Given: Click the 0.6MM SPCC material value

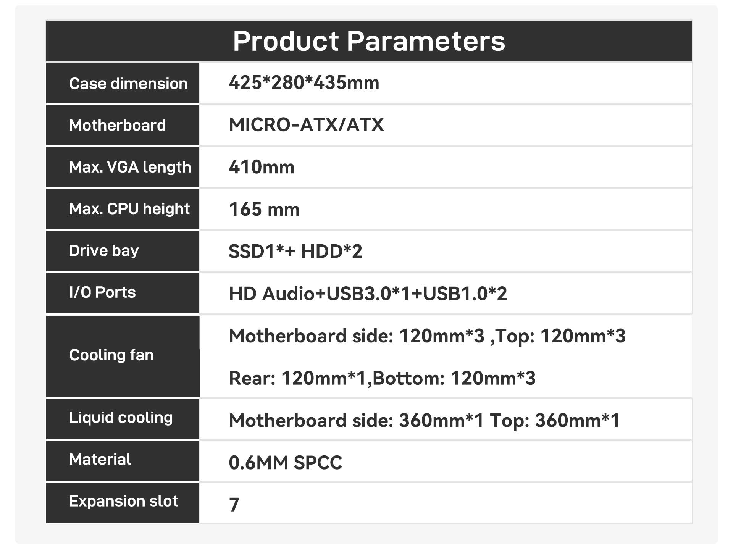Looking at the screenshot, I should [285, 463].
